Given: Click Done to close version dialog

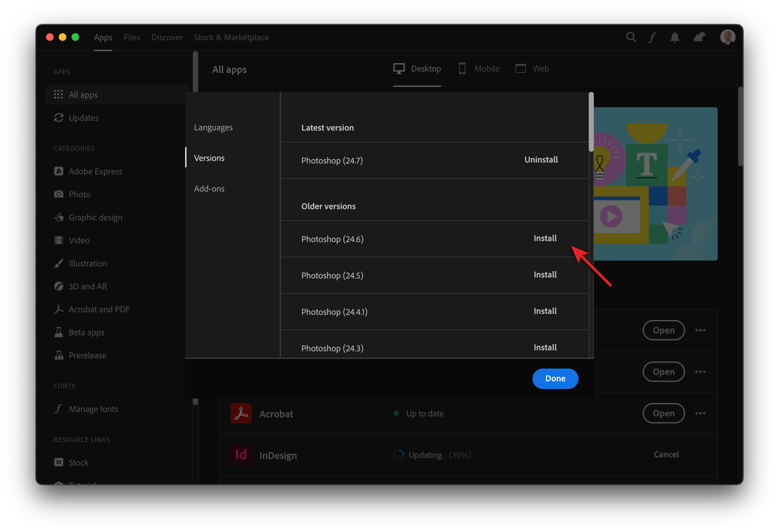Looking at the screenshot, I should click(x=555, y=378).
